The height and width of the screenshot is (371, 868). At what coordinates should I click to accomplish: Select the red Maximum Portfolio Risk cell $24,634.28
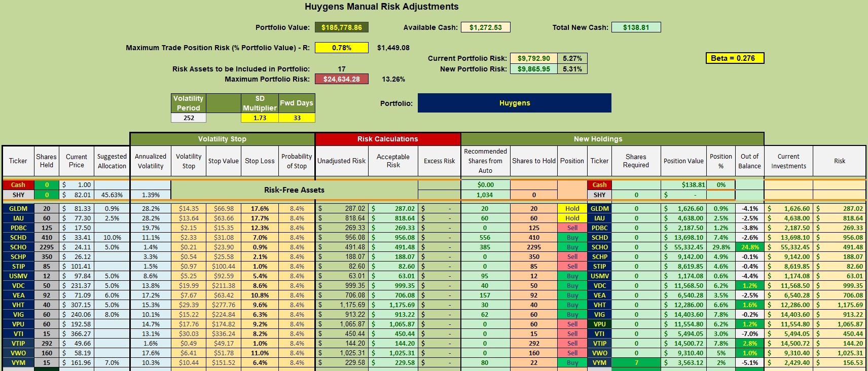[x=342, y=79]
